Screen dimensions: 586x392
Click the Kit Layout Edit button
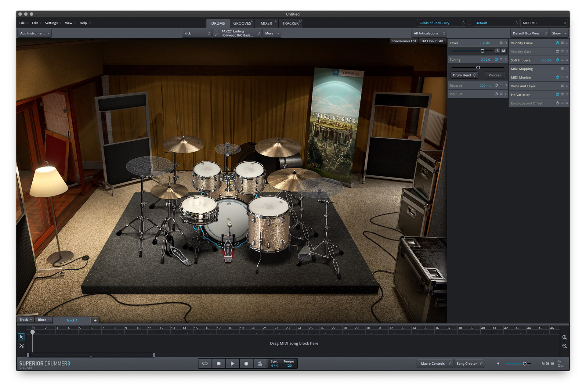[x=432, y=41]
